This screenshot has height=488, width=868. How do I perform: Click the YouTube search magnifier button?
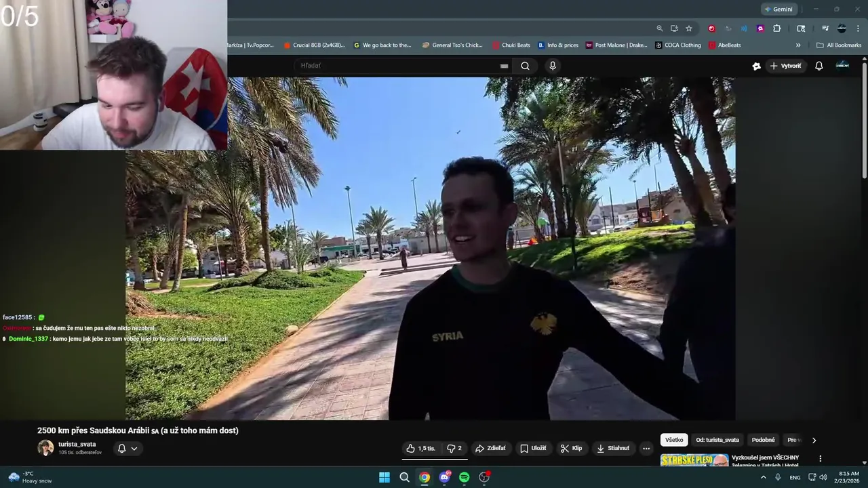(525, 66)
